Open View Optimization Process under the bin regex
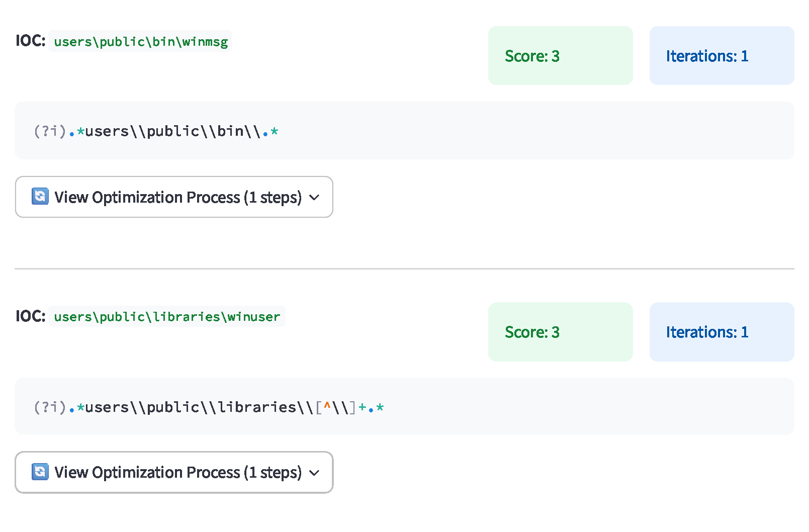Image resolution: width=809 pixels, height=532 pixels. click(174, 197)
